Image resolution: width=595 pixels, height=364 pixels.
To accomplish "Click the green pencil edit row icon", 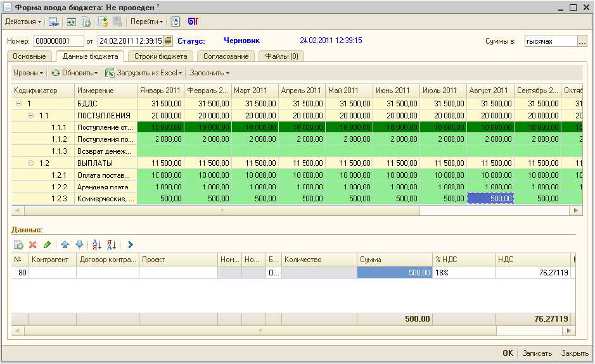I will (x=47, y=244).
